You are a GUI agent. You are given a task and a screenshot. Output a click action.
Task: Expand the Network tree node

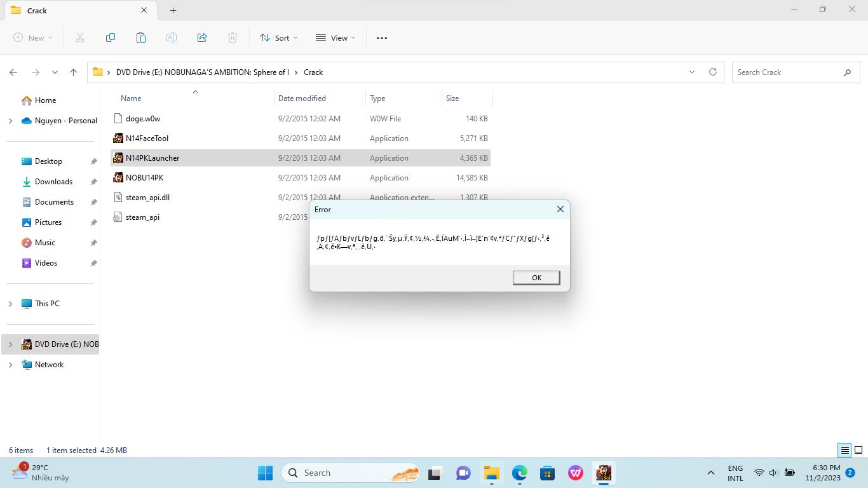pos(10,365)
